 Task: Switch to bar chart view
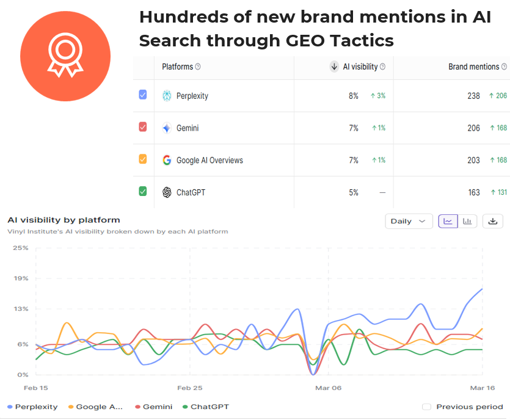tap(467, 221)
